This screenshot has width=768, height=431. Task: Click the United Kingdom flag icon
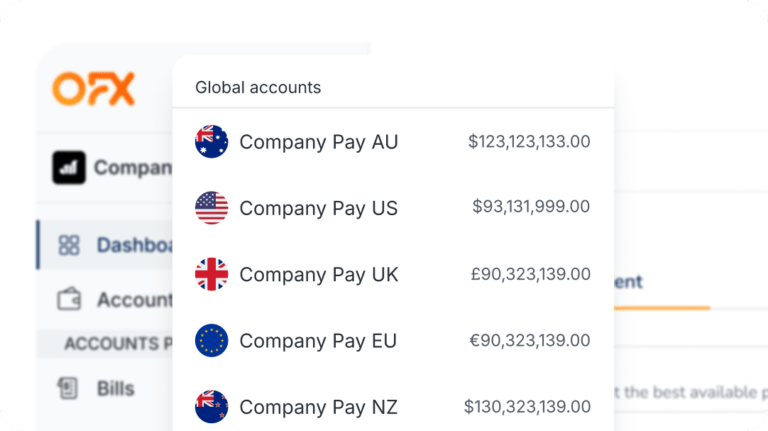(212, 274)
